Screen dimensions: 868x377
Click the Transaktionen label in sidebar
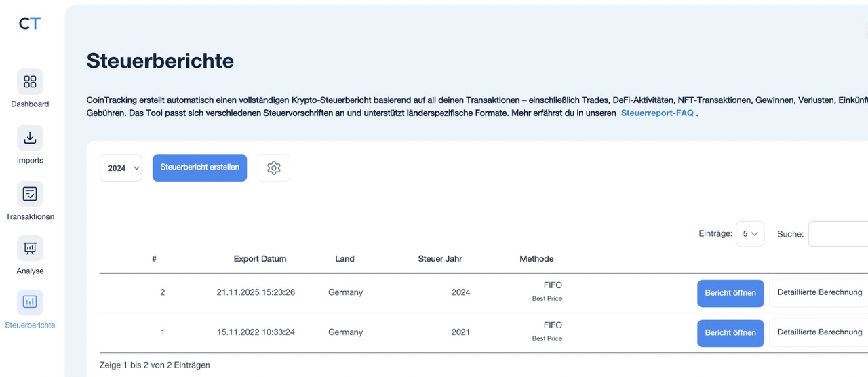click(x=30, y=217)
